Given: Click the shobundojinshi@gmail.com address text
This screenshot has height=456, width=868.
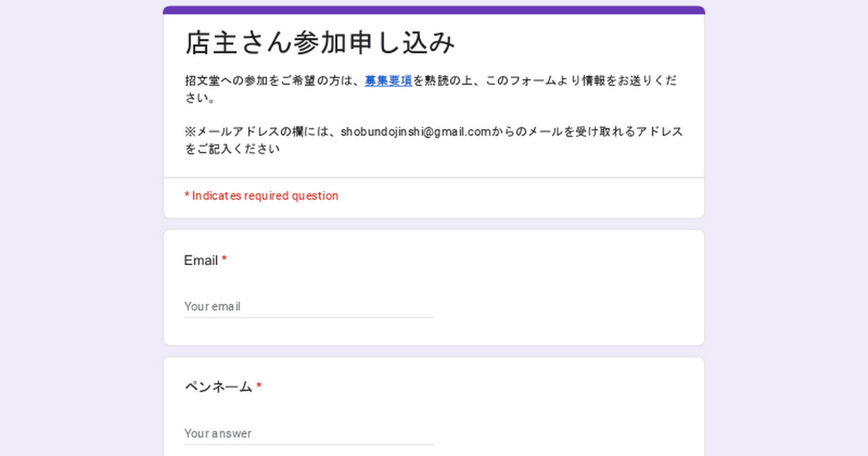Looking at the screenshot, I should [416, 132].
